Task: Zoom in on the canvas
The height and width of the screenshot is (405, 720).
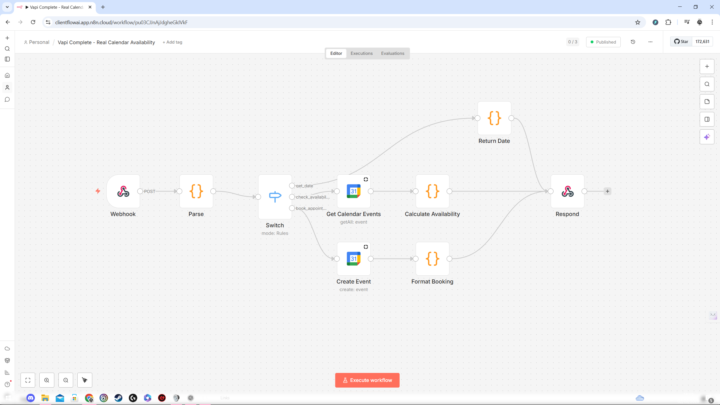Action: pos(47,380)
